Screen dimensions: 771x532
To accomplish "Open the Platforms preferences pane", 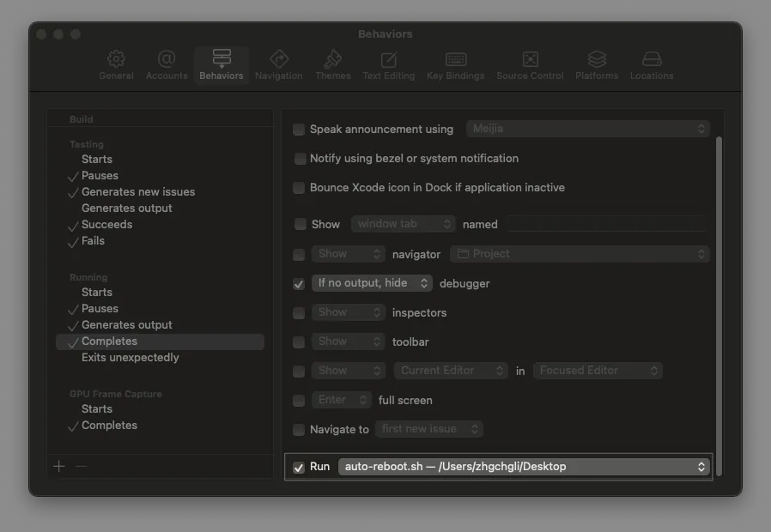I will click(x=597, y=65).
